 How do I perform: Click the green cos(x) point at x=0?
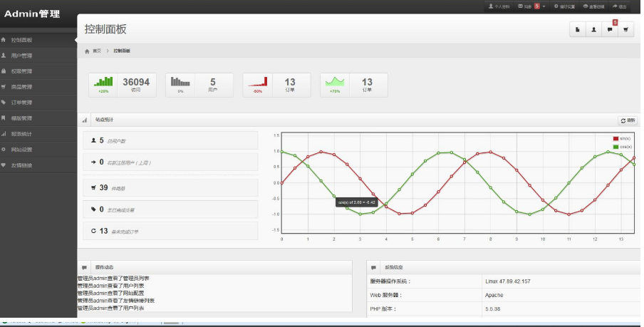click(x=282, y=151)
